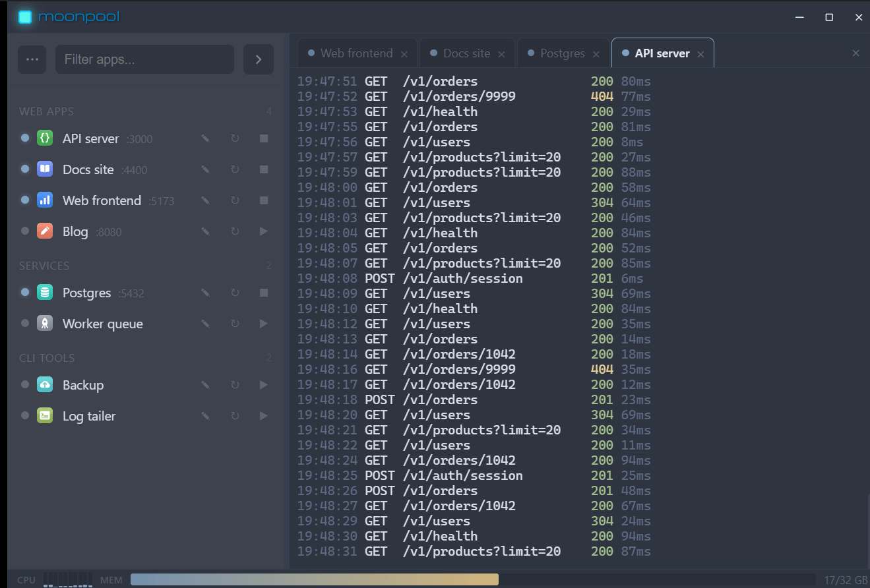Switch to the Postgres tab
870x588 pixels.
(562, 53)
